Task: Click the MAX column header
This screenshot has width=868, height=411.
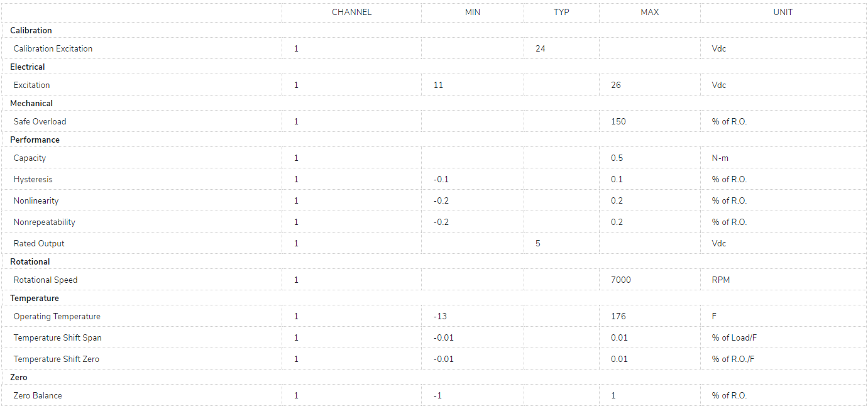Action: pos(649,12)
